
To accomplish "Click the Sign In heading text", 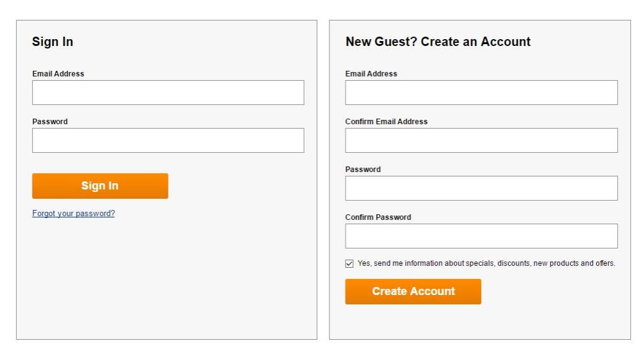I will 53,42.
